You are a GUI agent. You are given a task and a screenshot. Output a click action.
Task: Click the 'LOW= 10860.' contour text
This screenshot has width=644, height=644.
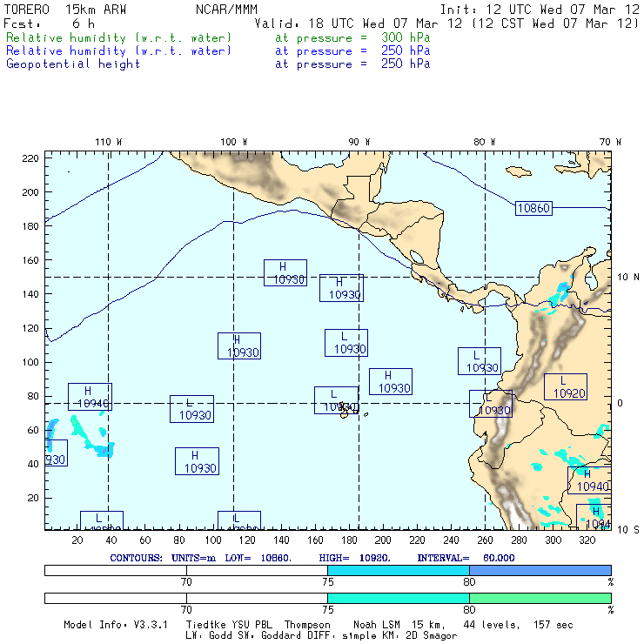click(258, 558)
